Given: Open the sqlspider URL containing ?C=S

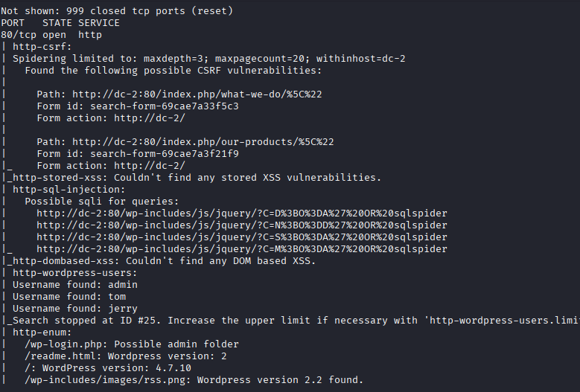Looking at the screenshot, I should [x=241, y=237].
